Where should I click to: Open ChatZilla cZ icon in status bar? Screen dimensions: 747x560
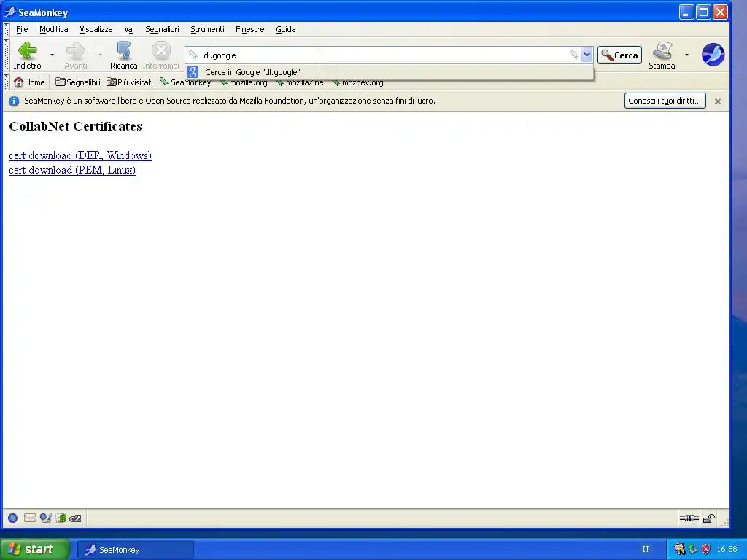tap(75, 518)
